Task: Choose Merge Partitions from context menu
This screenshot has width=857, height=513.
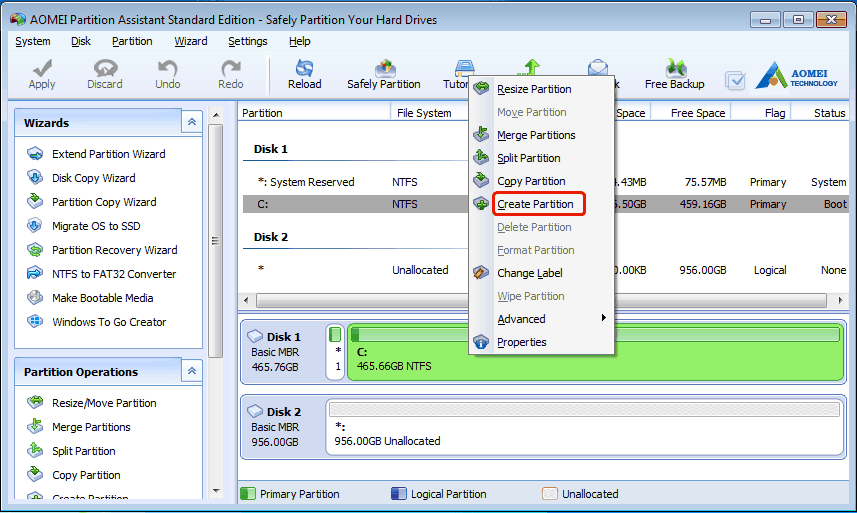Action: (x=542, y=135)
